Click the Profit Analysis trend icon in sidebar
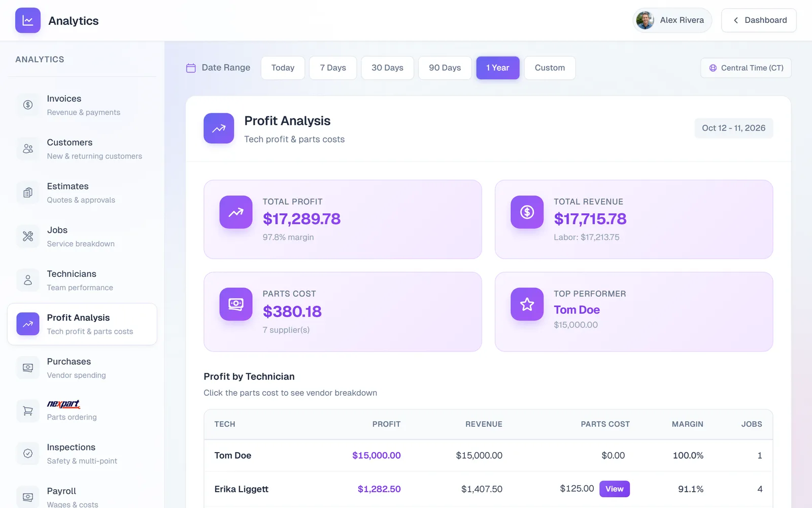The image size is (812, 508). 28,324
